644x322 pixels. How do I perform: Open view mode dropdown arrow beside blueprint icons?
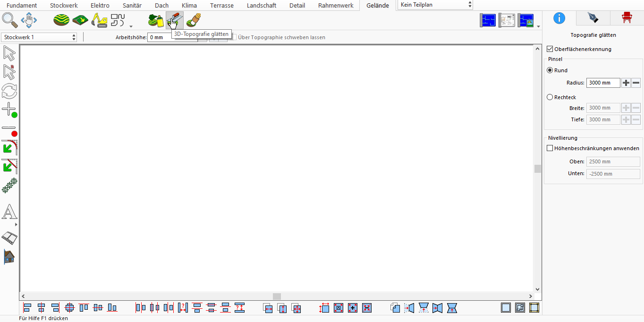(539, 26)
